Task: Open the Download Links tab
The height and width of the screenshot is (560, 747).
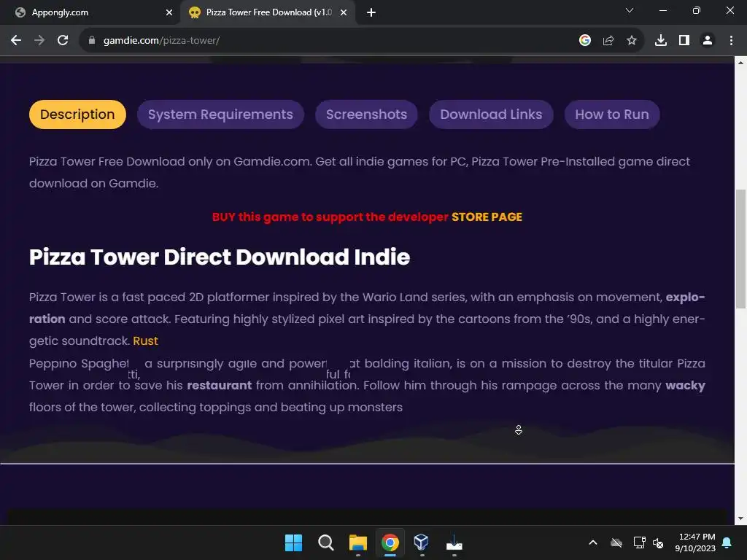Action: coord(491,114)
